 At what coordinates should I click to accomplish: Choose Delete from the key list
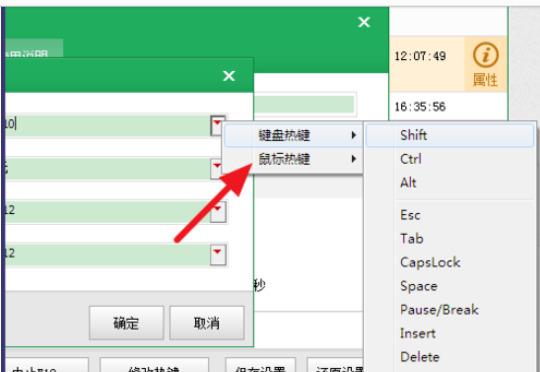tap(450, 357)
